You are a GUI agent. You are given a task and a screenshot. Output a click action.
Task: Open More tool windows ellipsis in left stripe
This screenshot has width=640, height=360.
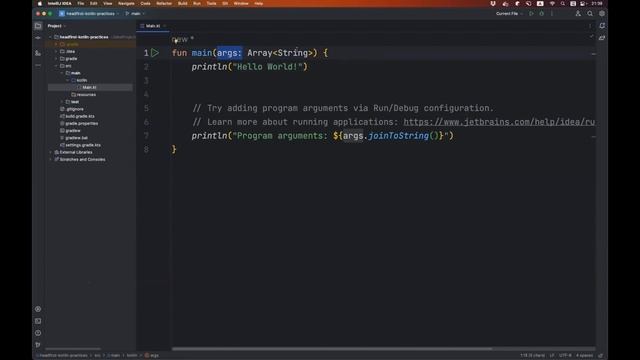(38, 65)
